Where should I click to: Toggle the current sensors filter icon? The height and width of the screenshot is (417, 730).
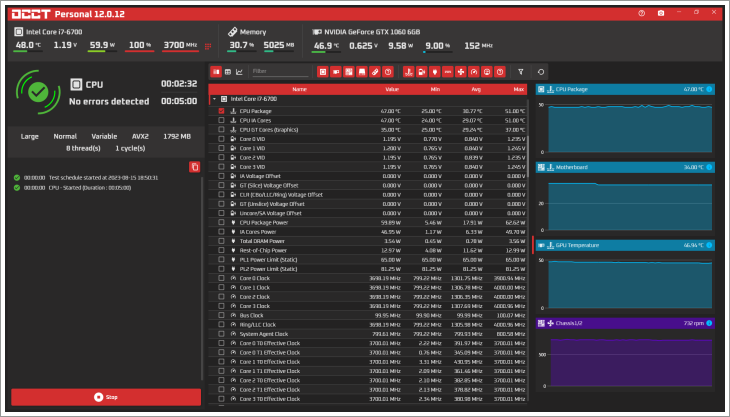pyautogui.click(x=447, y=72)
